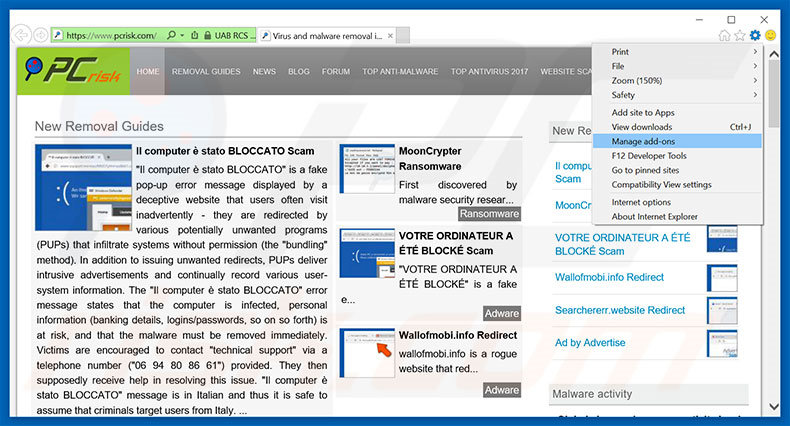Click Adware tag under Wallofmobi.info article
790x426 pixels.
pos(502,390)
